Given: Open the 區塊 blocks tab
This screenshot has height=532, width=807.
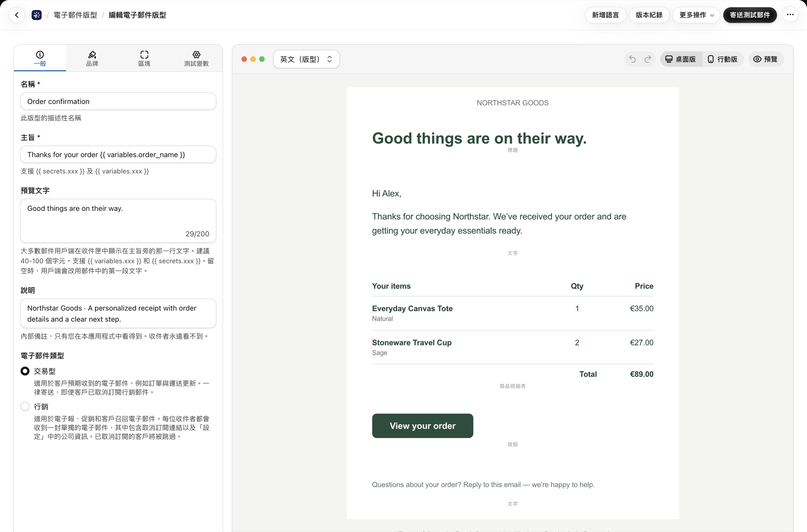Looking at the screenshot, I should click(144, 58).
